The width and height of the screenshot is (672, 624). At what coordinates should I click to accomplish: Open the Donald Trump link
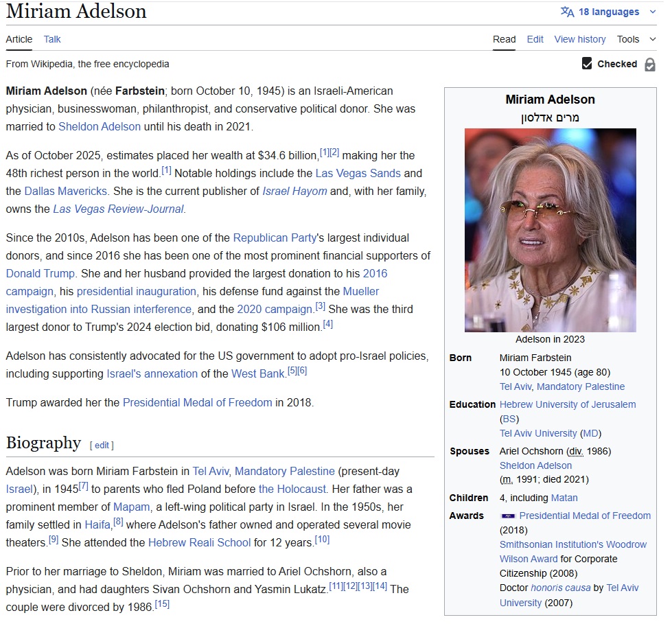click(40, 273)
